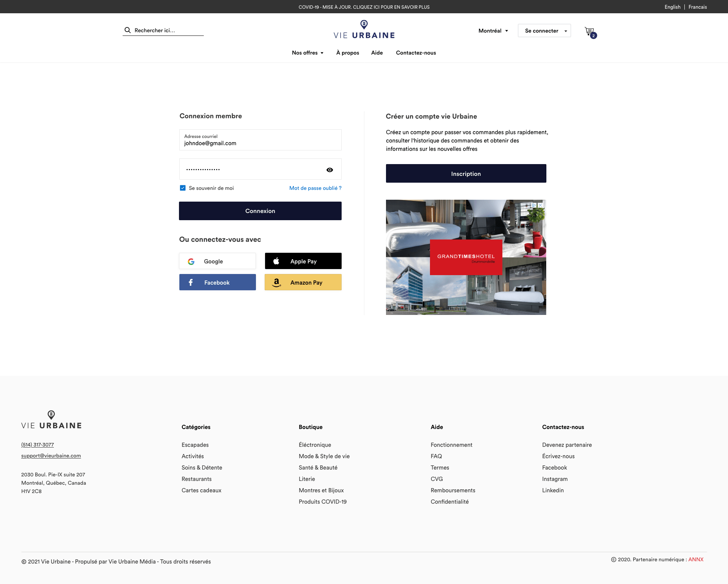The width and height of the screenshot is (728, 584).
Task: Sign in with Google button
Action: pos(218,261)
